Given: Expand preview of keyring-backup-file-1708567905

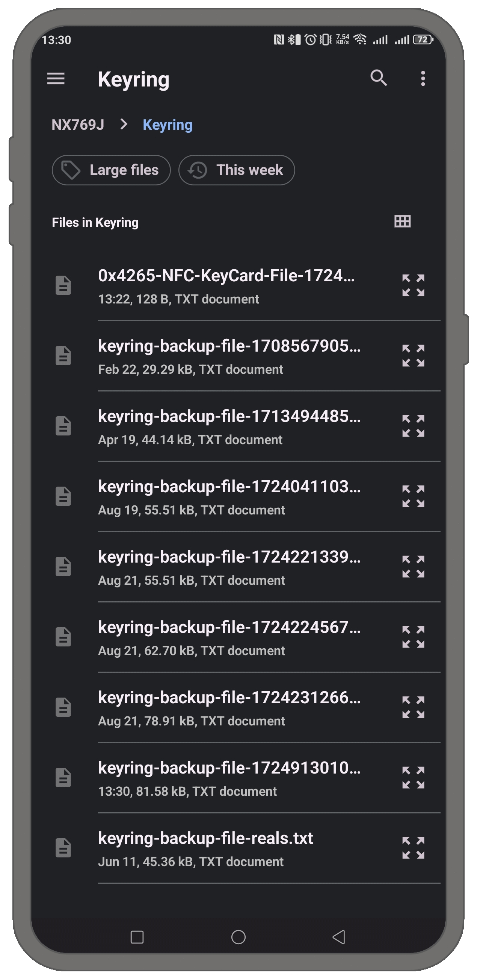Looking at the screenshot, I should point(413,356).
